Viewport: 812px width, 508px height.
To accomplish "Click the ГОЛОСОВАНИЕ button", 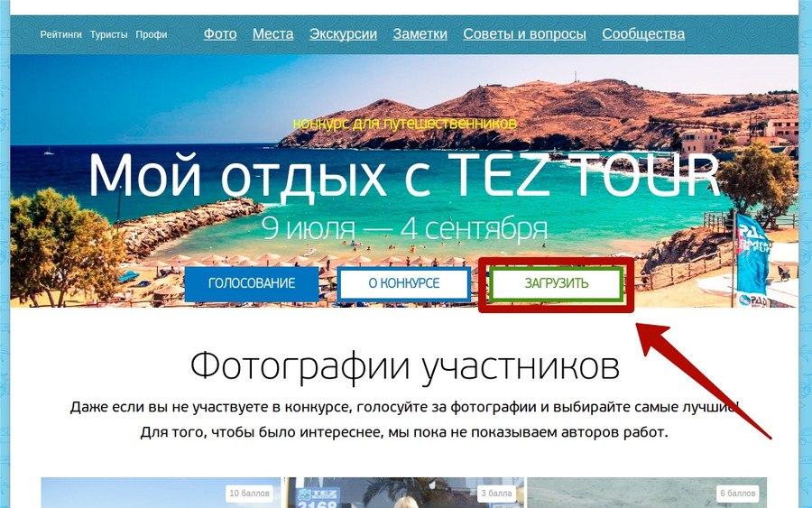I will [x=252, y=283].
